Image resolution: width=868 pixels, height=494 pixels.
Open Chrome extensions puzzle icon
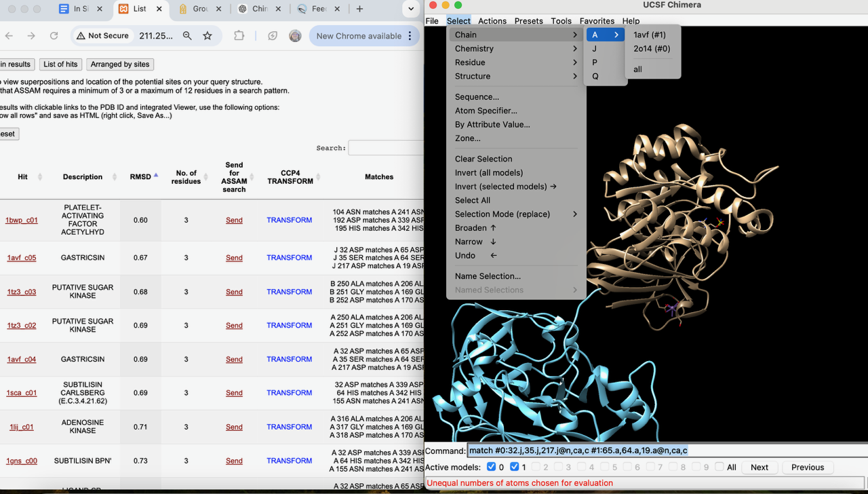click(239, 36)
